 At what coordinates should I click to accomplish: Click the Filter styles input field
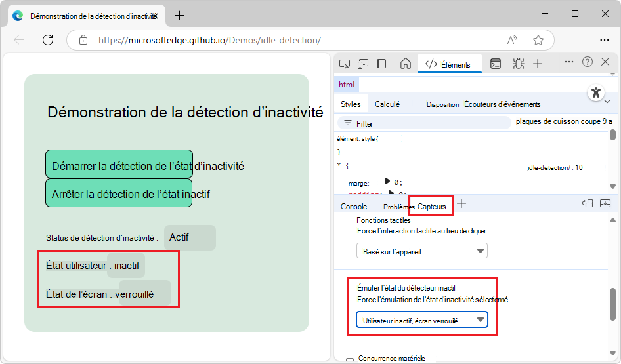[x=424, y=123]
